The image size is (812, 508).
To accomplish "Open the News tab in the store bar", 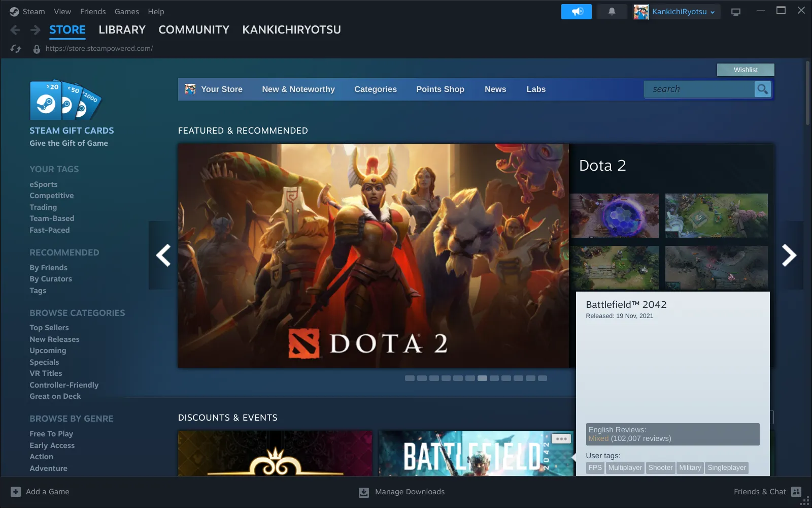I will 495,89.
